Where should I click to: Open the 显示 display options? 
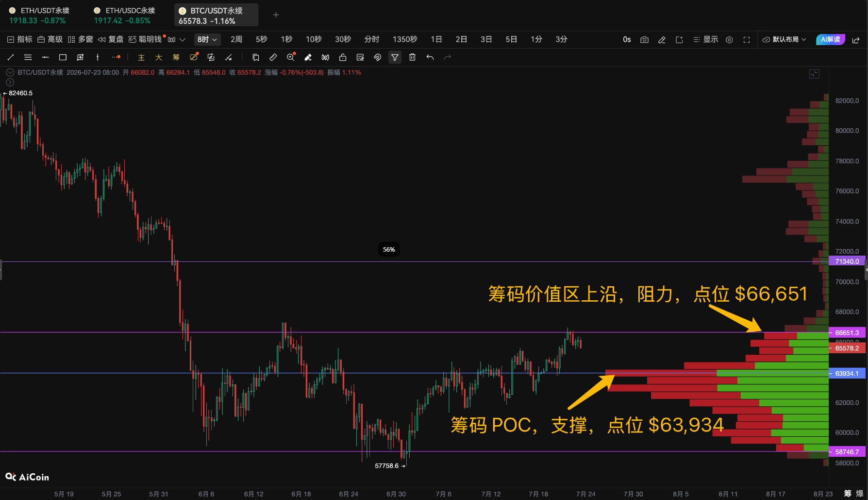[705, 39]
